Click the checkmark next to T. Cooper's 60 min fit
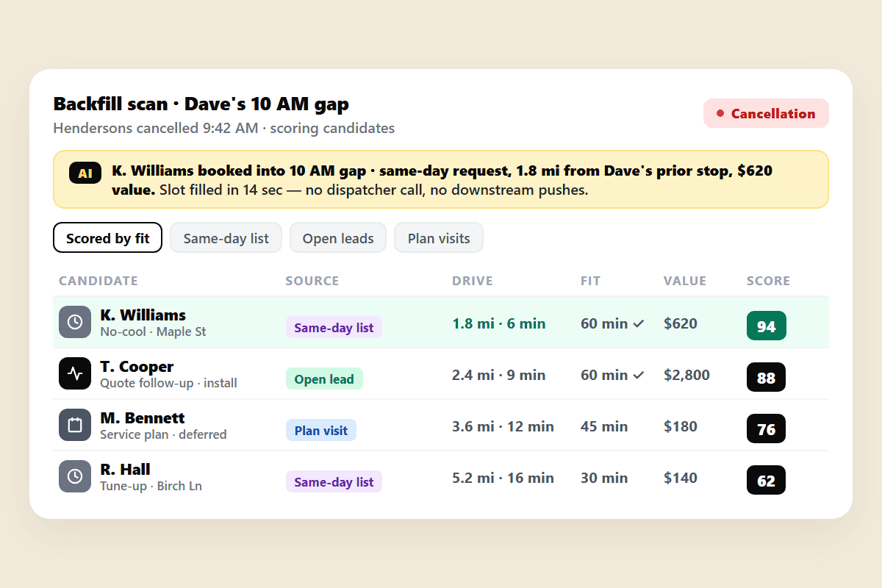882x588 pixels. click(639, 375)
